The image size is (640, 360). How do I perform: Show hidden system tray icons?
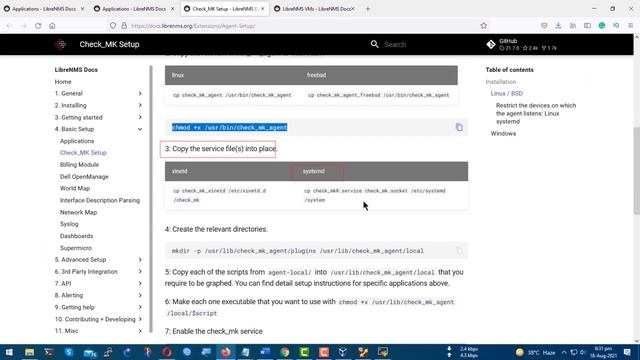(564, 352)
